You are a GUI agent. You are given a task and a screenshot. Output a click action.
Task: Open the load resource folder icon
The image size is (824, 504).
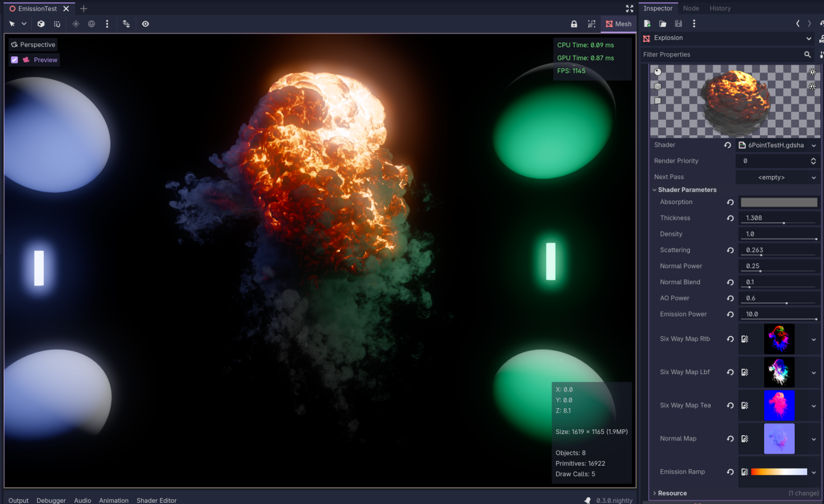click(663, 24)
